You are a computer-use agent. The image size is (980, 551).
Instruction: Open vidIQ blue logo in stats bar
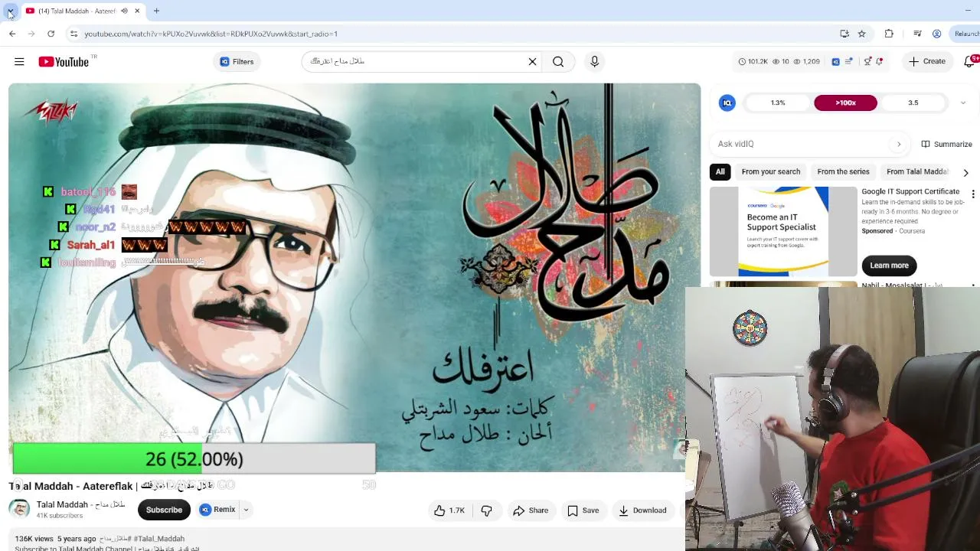coord(835,62)
